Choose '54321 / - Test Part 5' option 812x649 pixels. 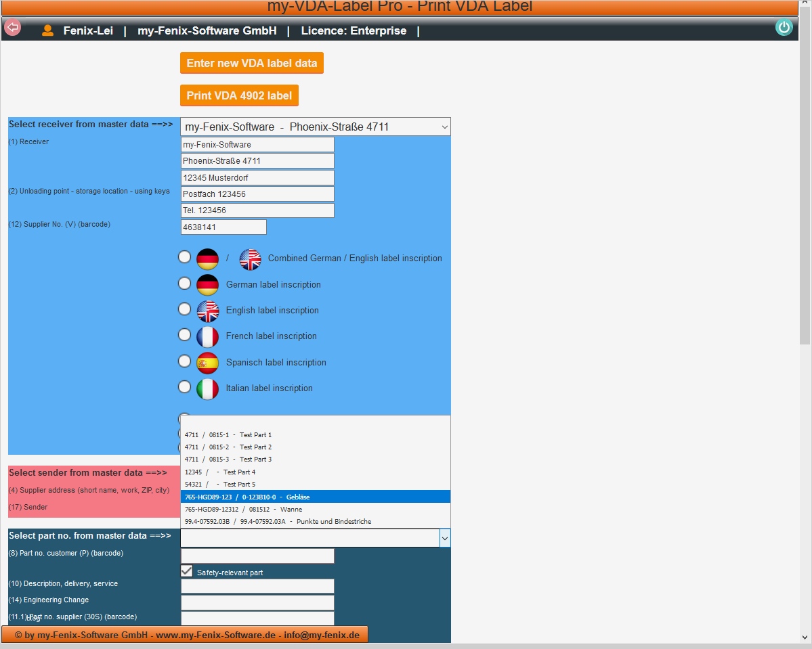[x=316, y=485]
